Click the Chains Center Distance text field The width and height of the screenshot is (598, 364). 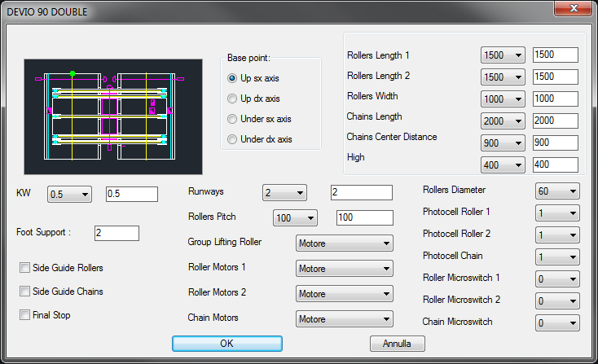556,143
